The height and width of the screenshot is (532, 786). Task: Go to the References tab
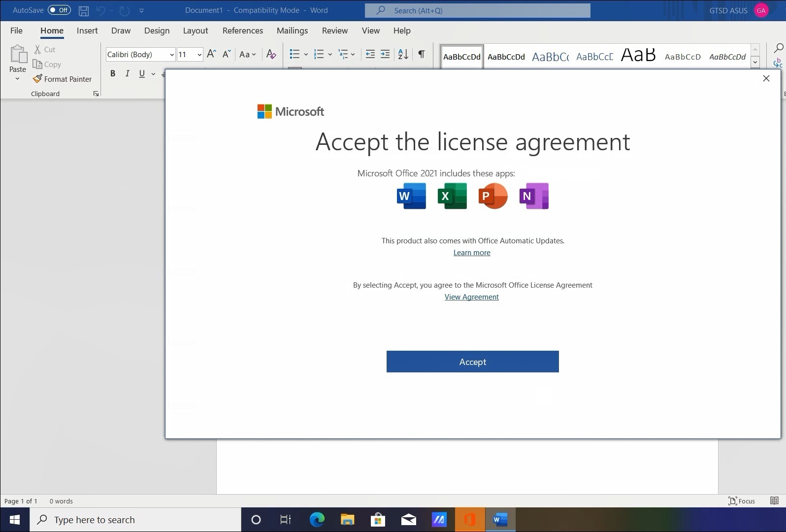pyautogui.click(x=243, y=31)
